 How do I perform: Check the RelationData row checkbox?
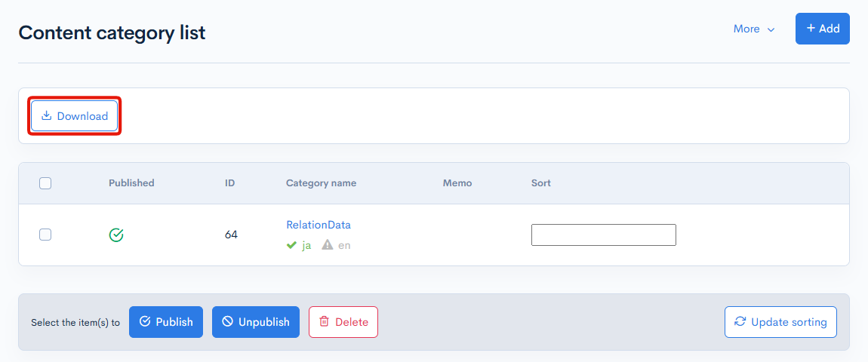[x=45, y=235]
